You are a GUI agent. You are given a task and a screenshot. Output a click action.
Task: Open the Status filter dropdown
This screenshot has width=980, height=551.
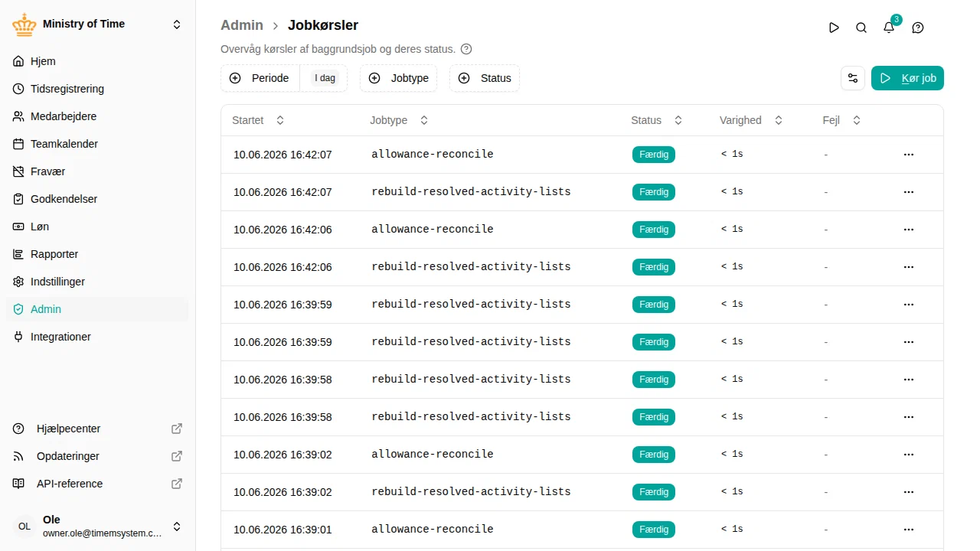[485, 78]
